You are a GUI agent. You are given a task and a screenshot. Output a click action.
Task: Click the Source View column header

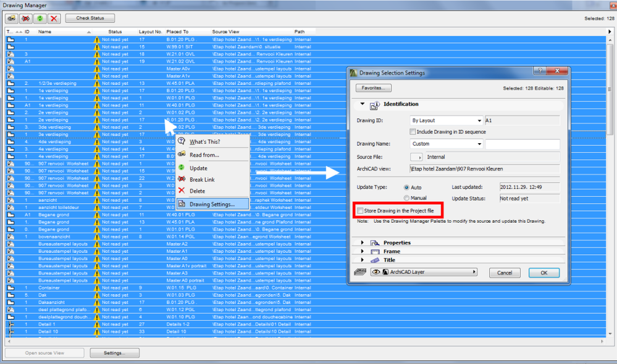pyautogui.click(x=225, y=32)
